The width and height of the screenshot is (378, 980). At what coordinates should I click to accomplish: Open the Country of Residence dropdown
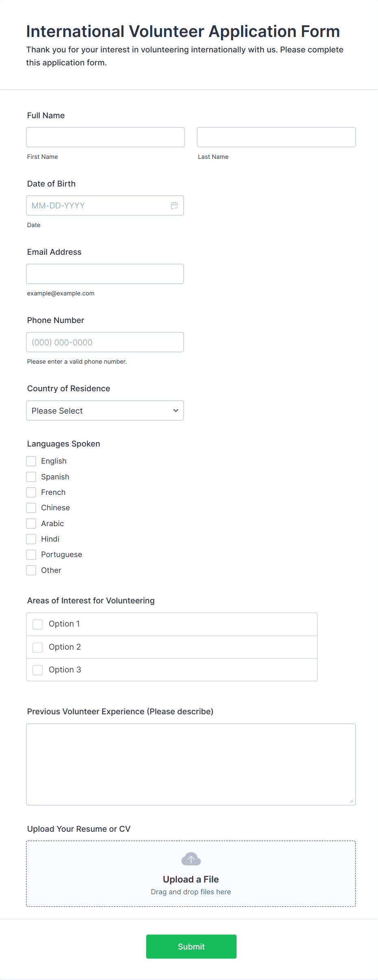pos(105,411)
